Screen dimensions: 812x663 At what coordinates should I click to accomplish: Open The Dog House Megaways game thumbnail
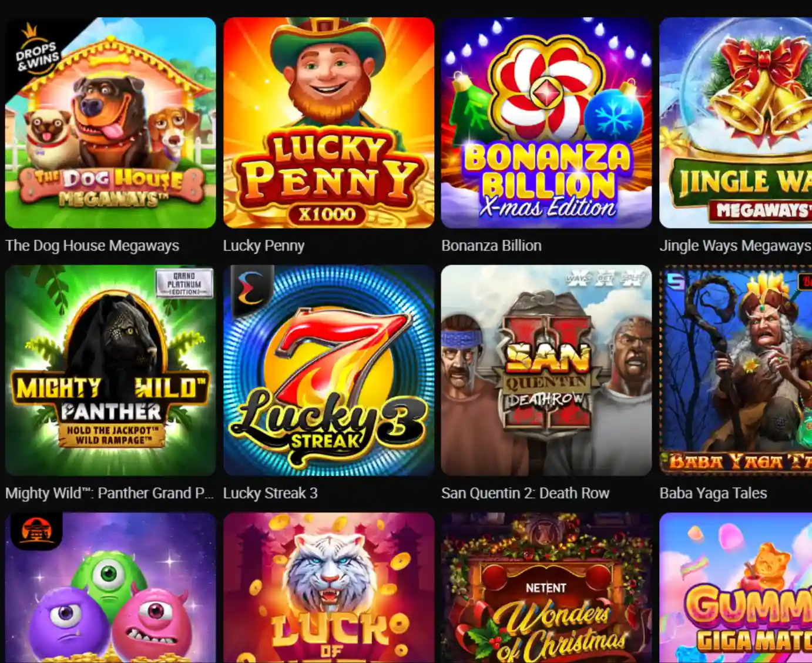tap(110, 123)
